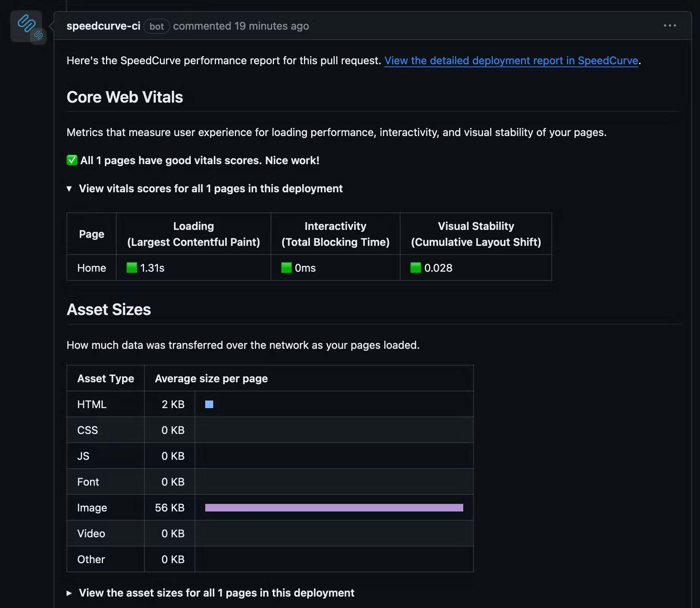This screenshot has width=700, height=608.
Task: Click the triangle next to vitals scores heading
Action: pos(70,188)
